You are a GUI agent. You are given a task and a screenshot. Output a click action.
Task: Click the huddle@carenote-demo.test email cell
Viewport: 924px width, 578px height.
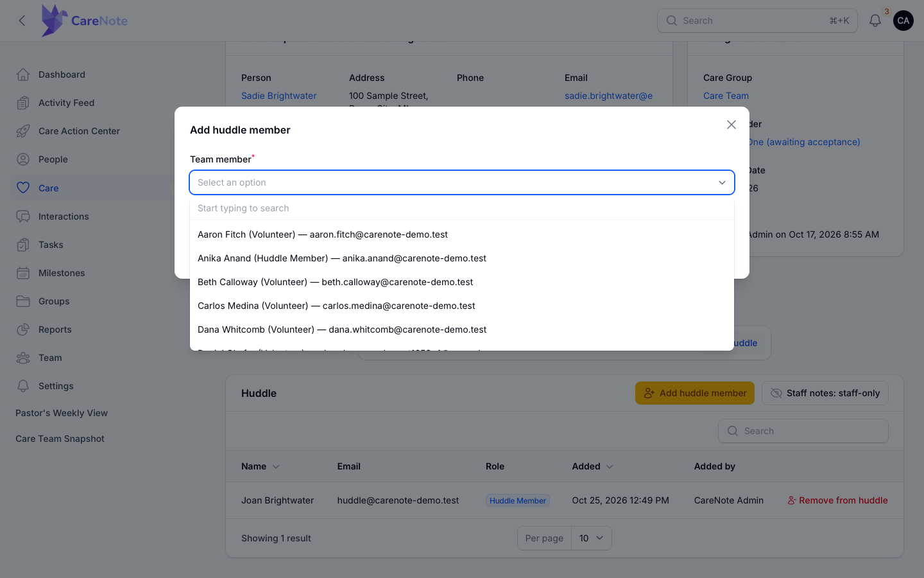pyautogui.click(x=398, y=500)
